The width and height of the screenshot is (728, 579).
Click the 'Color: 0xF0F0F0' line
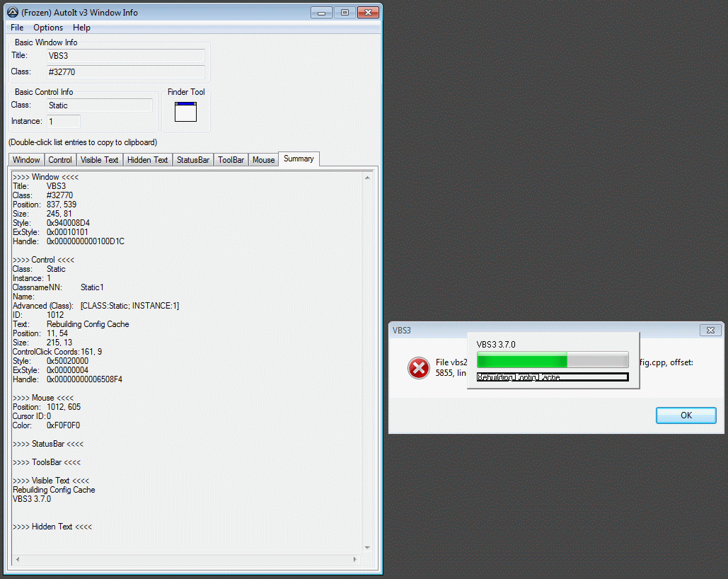point(47,425)
